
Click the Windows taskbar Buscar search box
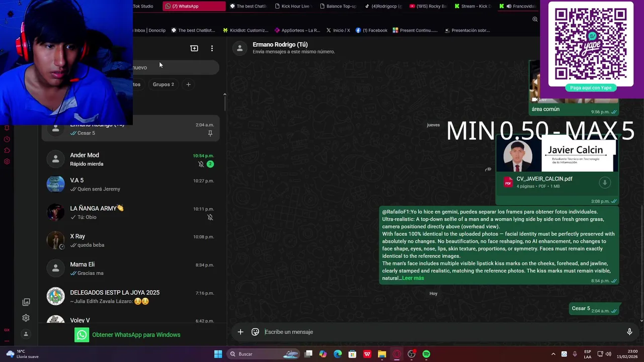click(264, 354)
